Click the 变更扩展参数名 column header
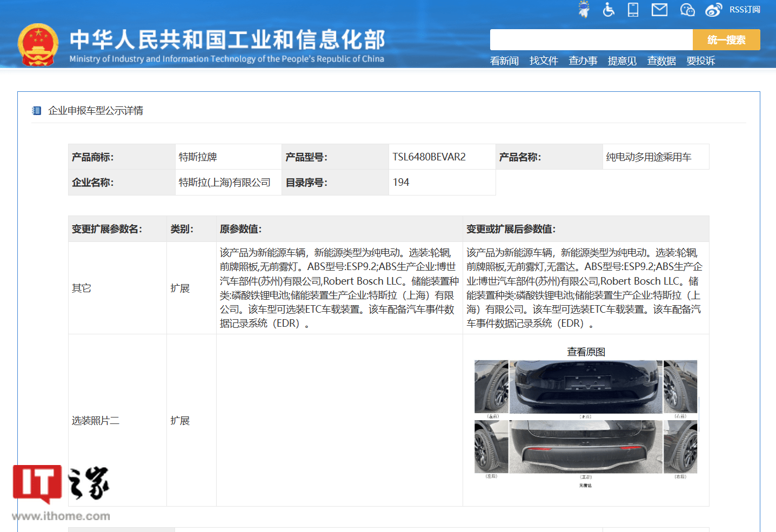 coord(117,229)
